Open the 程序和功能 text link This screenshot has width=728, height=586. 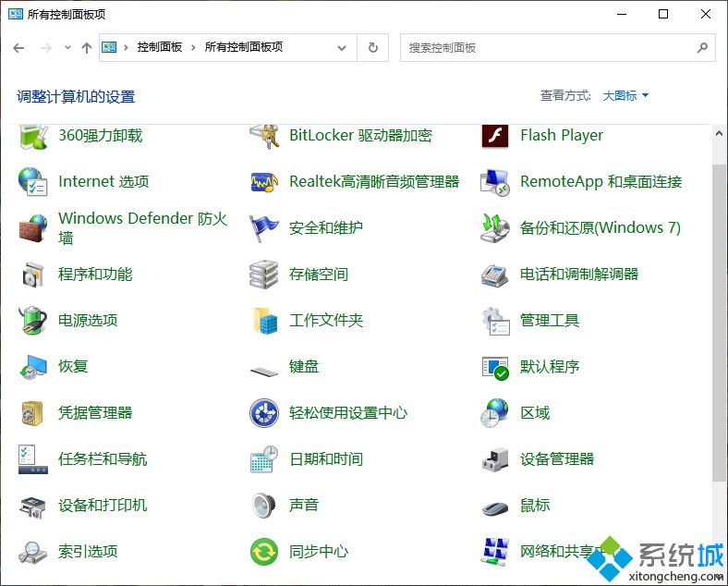[95, 275]
